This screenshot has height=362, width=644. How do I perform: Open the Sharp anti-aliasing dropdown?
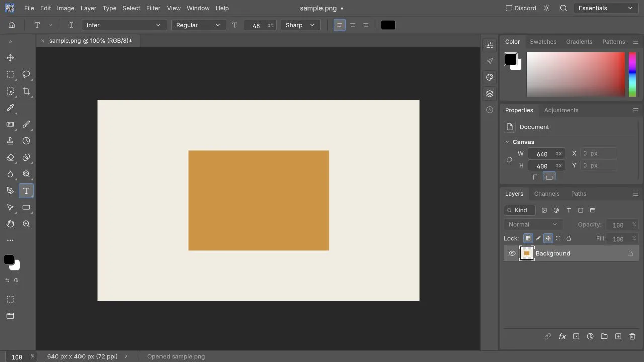coord(300,25)
